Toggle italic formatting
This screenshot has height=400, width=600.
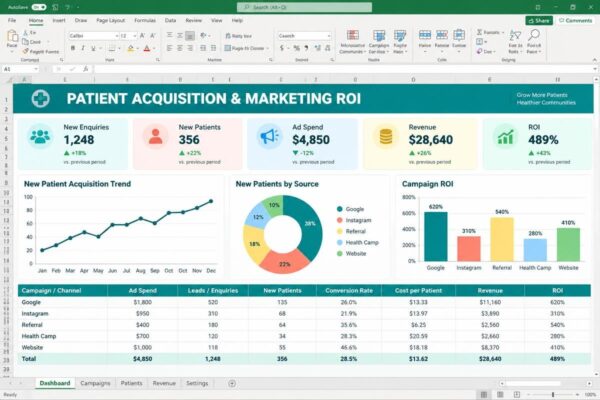[83, 48]
